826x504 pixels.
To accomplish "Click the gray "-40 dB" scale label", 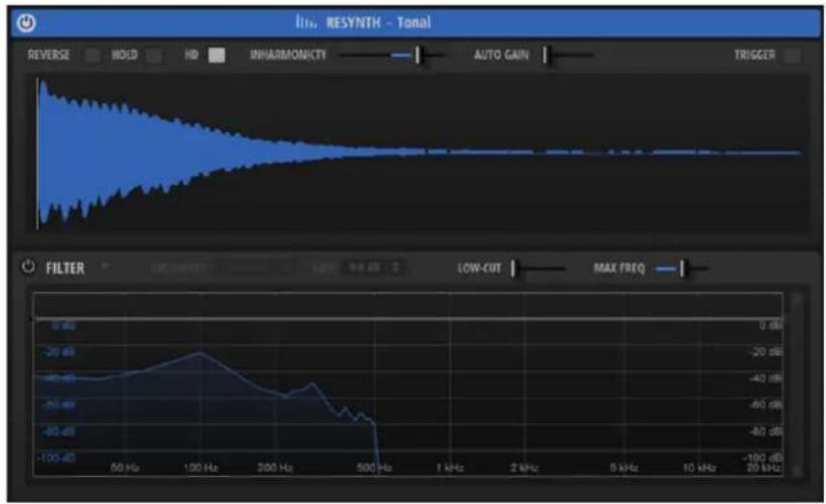I will tap(766, 378).
